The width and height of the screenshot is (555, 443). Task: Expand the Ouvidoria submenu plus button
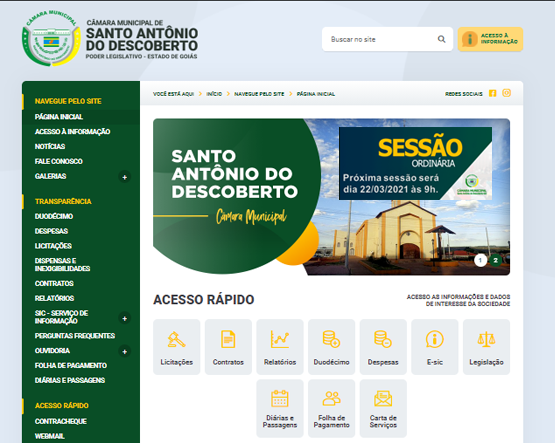(124, 351)
